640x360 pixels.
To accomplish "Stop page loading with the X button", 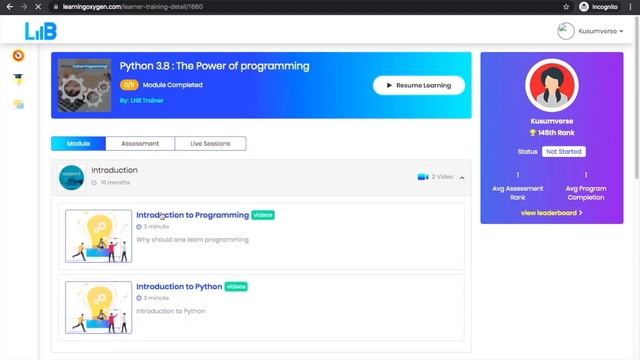I will pos(38,7).
